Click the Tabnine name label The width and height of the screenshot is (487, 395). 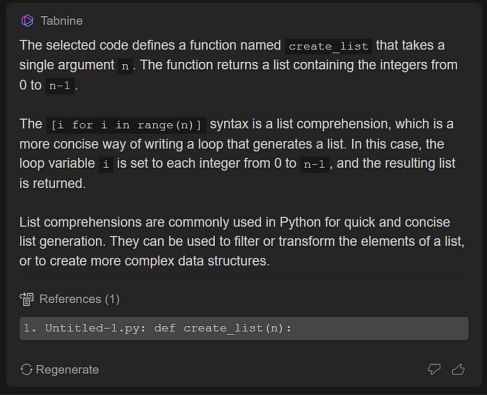coord(62,21)
